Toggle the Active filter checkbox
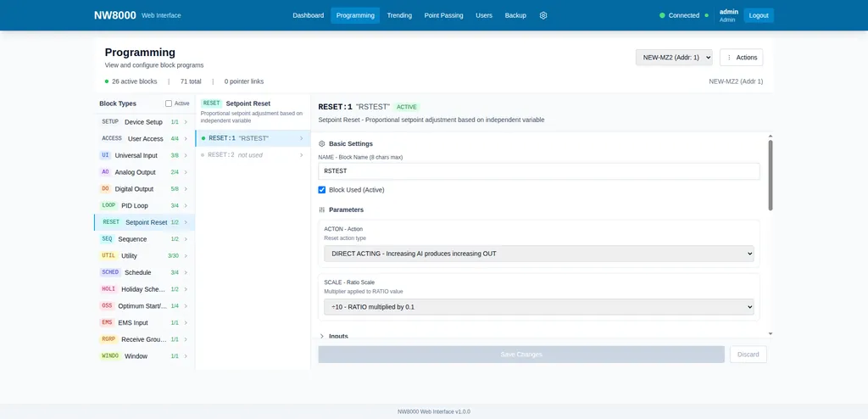This screenshot has height=419, width=868. (x=169, y=103)
